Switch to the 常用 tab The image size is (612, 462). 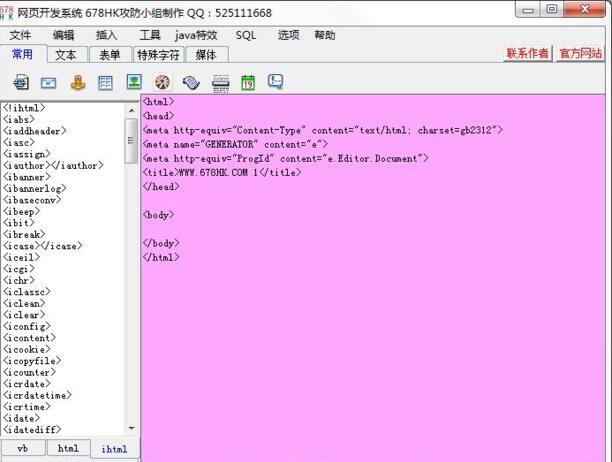23,54
